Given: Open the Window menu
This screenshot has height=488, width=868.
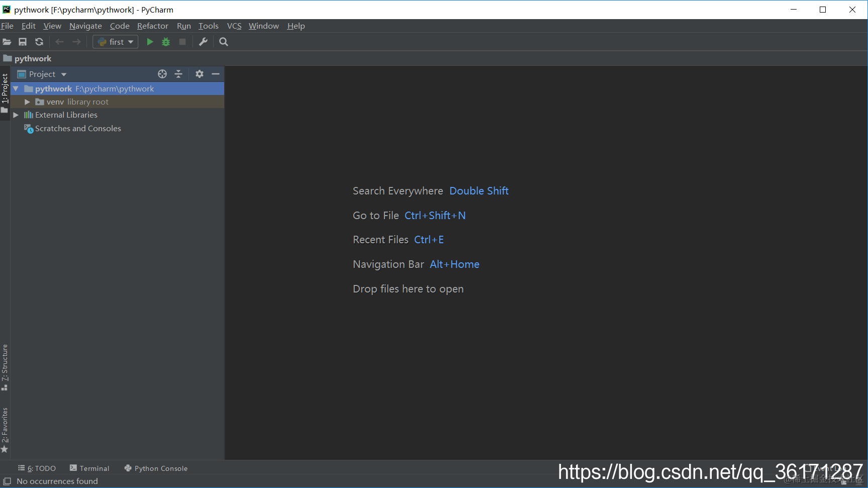Looking at the screenshot, I should (x=264, y=26).
